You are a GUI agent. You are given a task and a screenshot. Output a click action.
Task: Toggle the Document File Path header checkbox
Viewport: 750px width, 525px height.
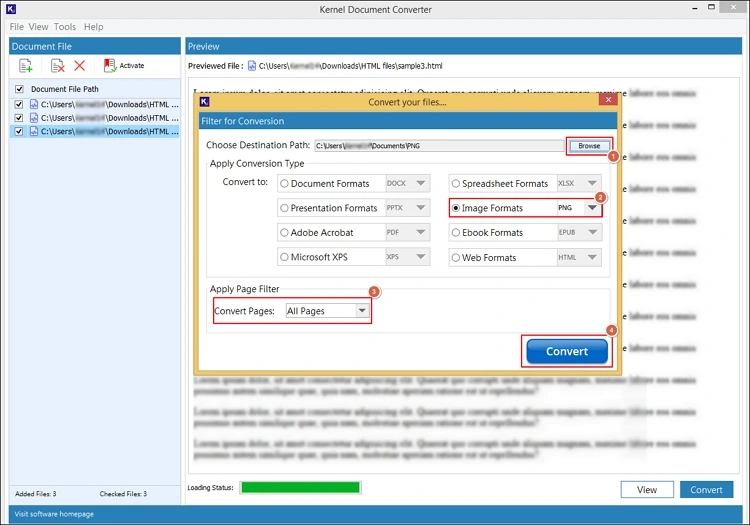20,89
